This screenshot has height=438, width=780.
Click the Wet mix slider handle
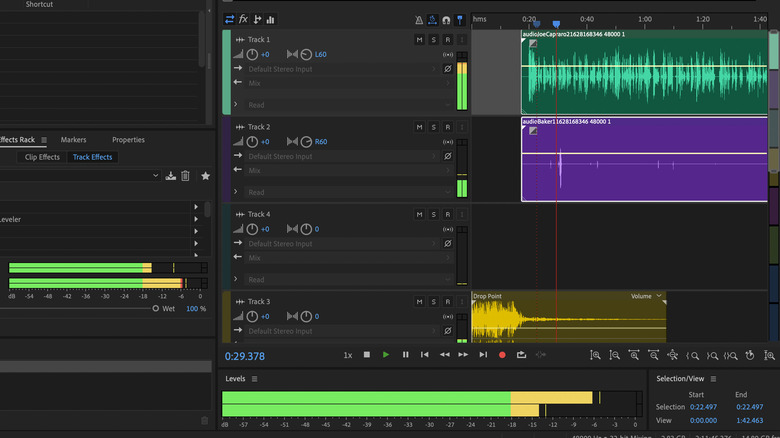coord(156,309)
